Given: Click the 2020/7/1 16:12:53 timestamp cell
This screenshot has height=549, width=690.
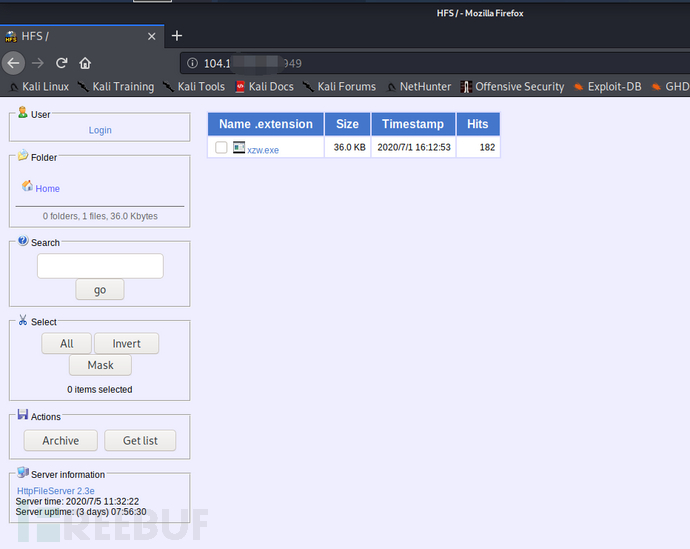Looking at the screenshot, I should click(x=414, y=147).
